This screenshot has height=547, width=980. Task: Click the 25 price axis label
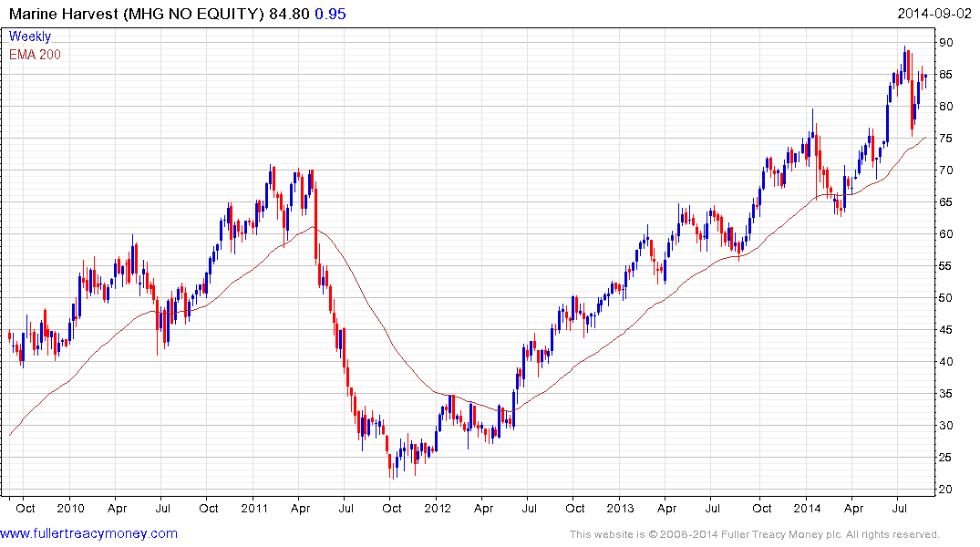click(946, 457)
